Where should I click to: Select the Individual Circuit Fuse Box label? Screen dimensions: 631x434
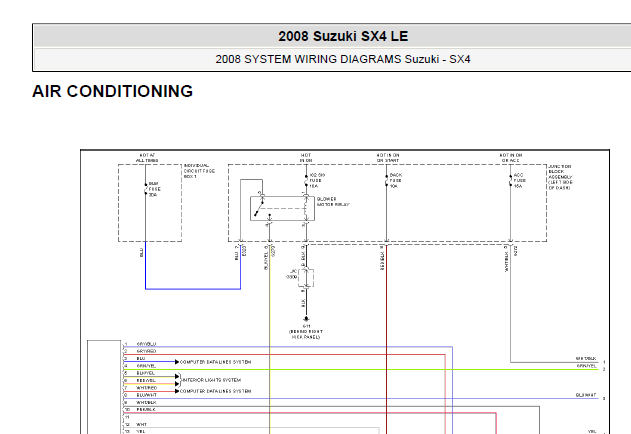(199, 171)
